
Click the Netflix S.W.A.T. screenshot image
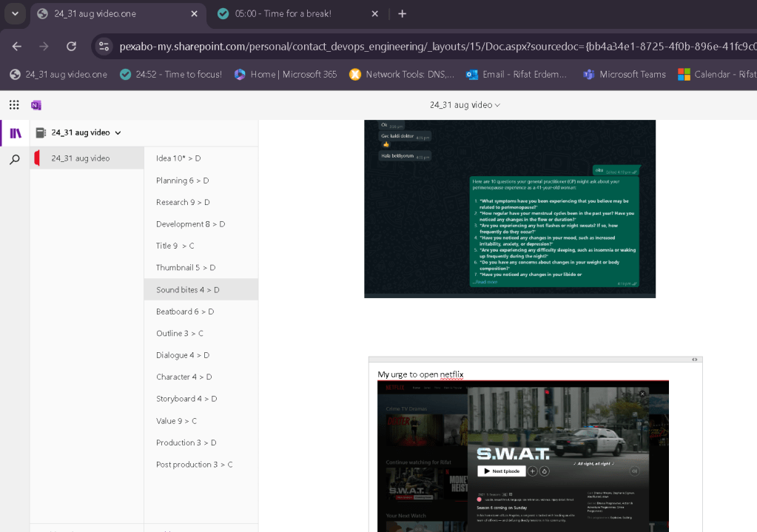point(523,457)
